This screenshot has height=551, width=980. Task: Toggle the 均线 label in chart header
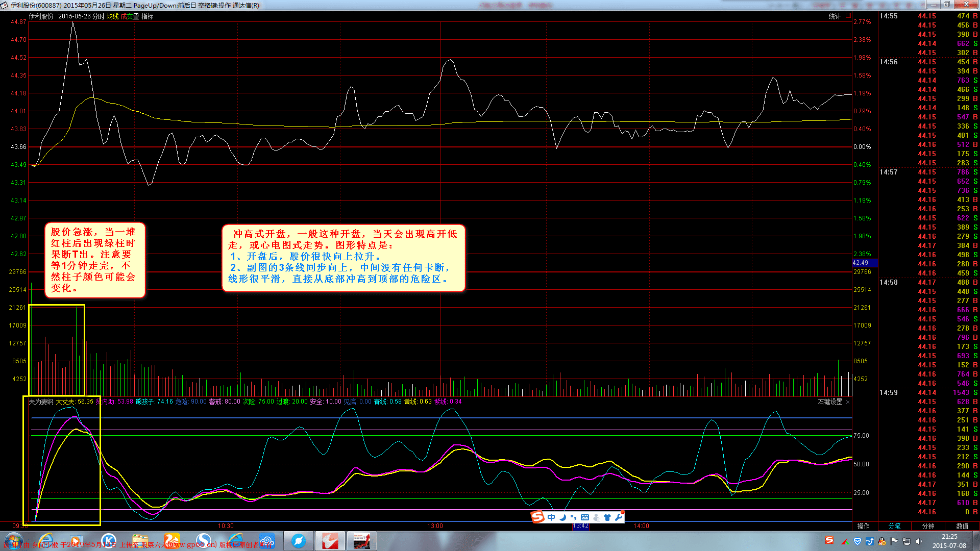click(112, 16)
